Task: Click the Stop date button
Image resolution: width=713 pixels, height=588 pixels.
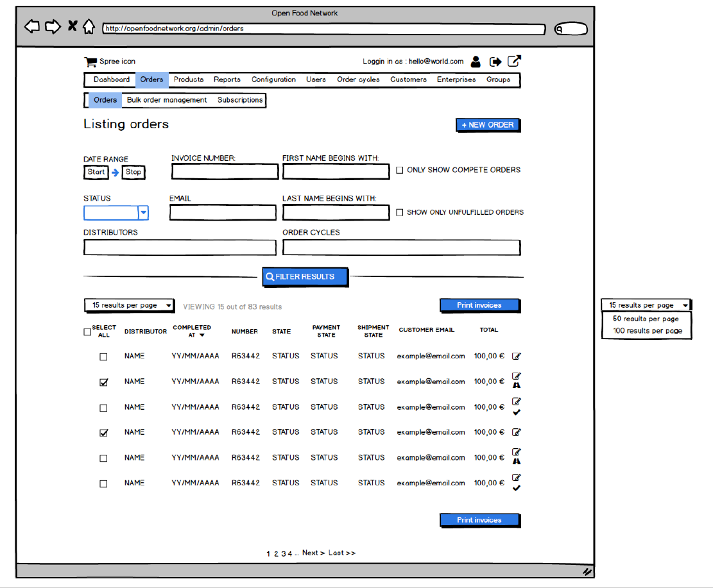Action: (x=133, y=172)
